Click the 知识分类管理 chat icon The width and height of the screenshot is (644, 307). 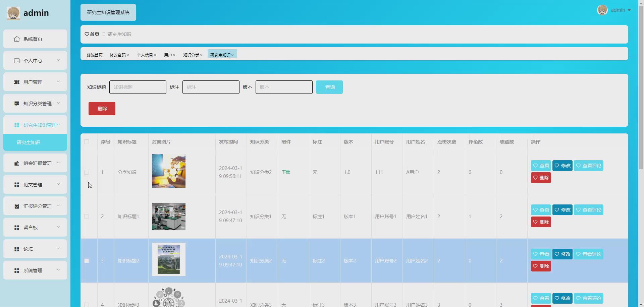pos(17,104)
